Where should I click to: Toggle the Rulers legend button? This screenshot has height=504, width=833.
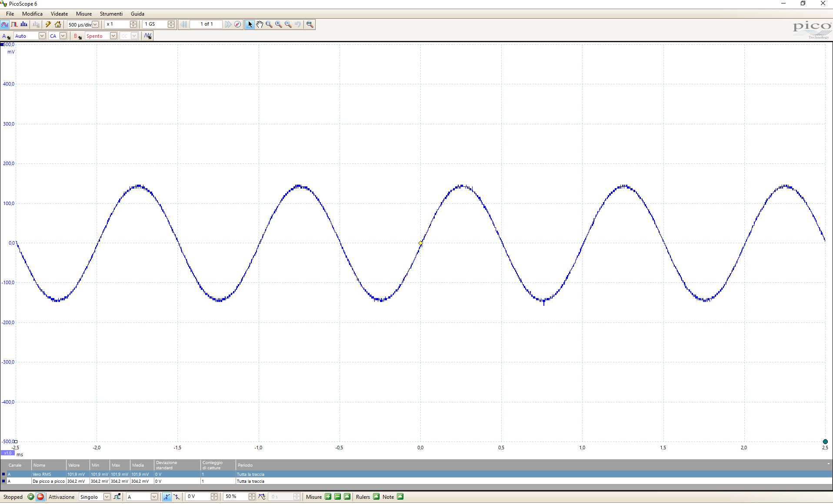pyautogui.click(x=377, y=497)
